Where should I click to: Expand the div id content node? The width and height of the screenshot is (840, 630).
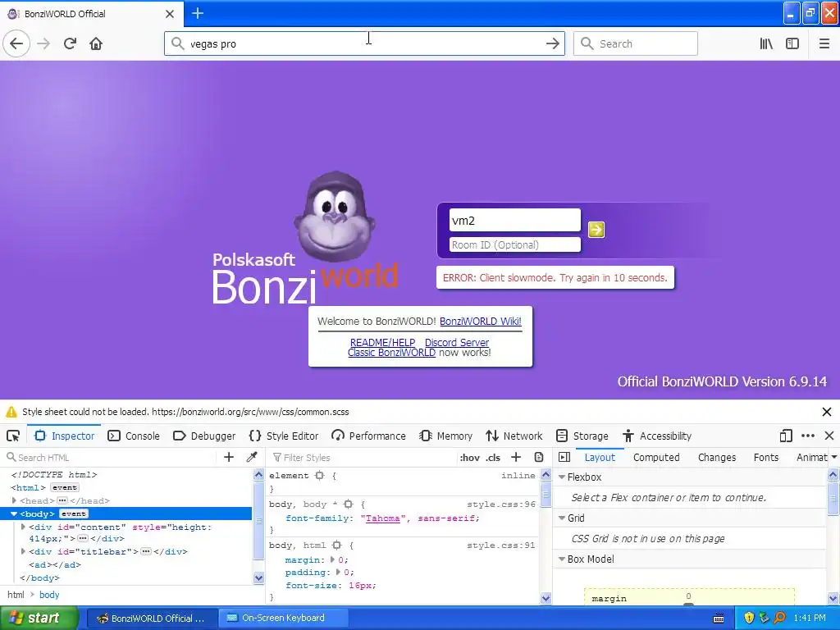23,527
